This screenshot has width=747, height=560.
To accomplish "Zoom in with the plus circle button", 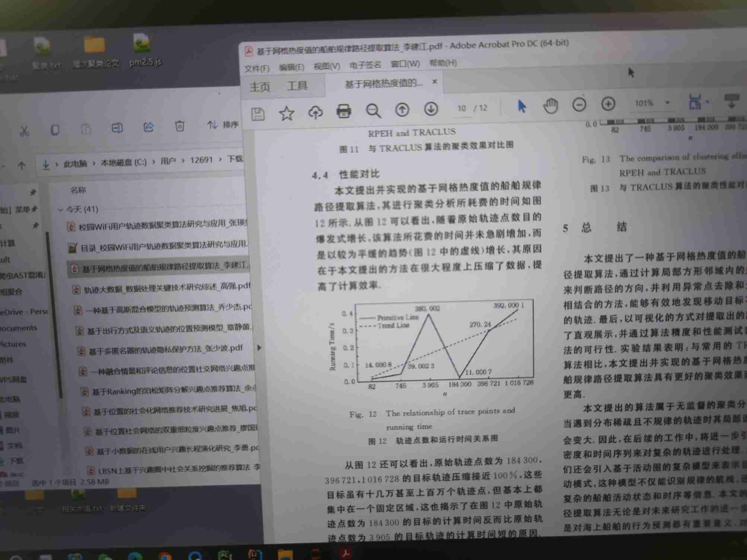I will point(608,104).
